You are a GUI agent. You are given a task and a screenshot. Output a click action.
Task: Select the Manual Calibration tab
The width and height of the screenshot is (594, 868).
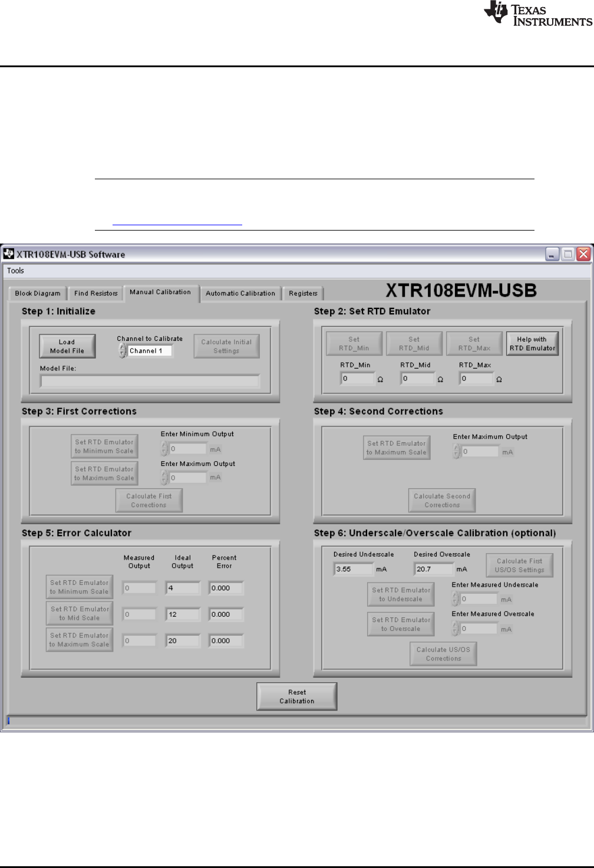pos(160,292)
